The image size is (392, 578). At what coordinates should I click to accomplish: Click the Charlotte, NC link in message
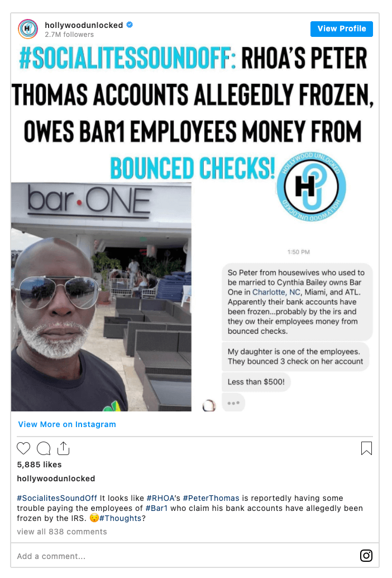point(276,292)
